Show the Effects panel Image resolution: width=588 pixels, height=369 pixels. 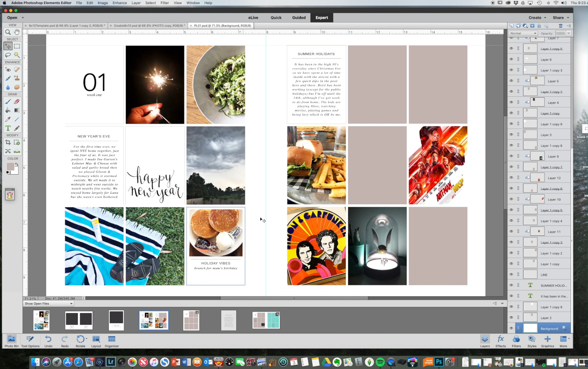[501, 341]
